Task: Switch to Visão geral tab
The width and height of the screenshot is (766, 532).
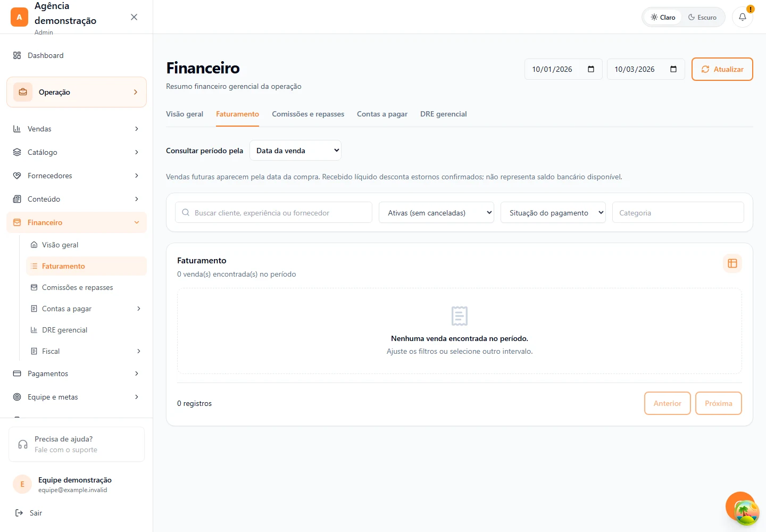Action: [185, 114]
